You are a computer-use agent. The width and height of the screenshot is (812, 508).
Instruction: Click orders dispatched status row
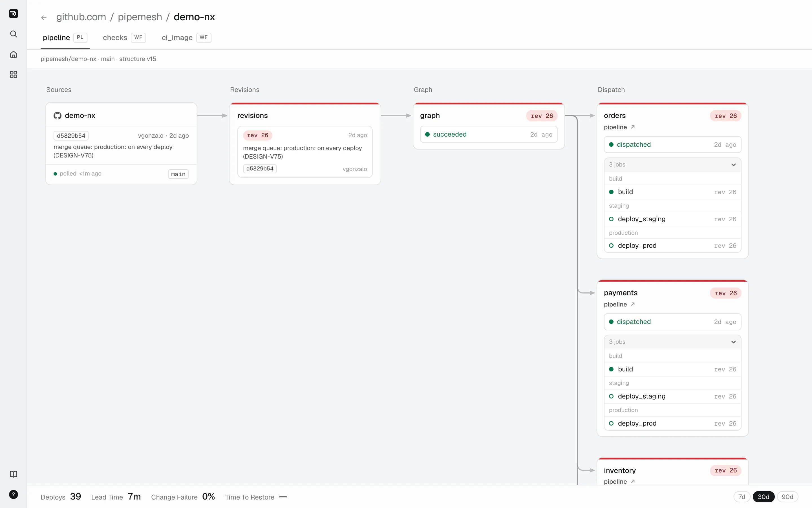(x=672, y=144)
